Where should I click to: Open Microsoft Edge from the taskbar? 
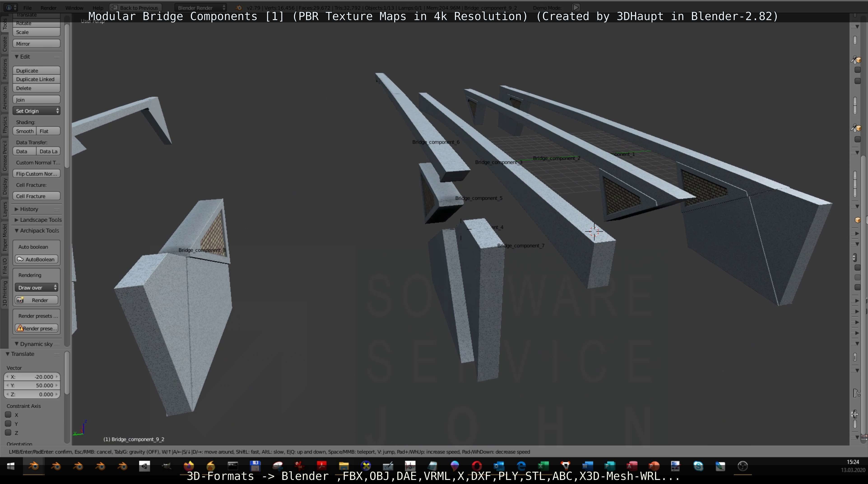point(521,466)
